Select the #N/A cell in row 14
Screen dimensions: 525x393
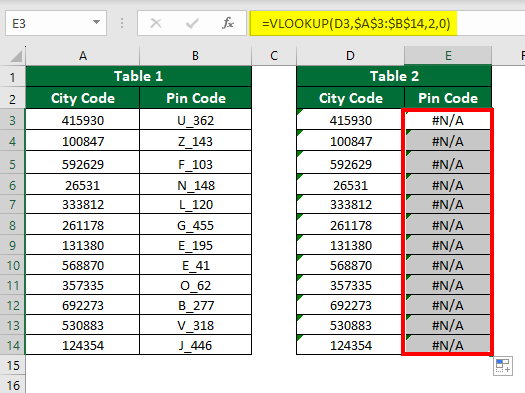click(x=448, y=345)
